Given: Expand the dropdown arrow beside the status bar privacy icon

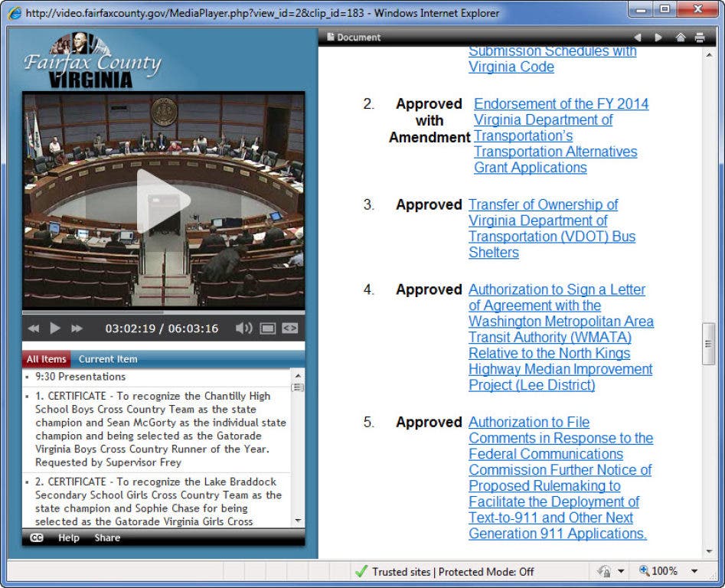Looking at the screenshot, I should [x=621, y=571].
